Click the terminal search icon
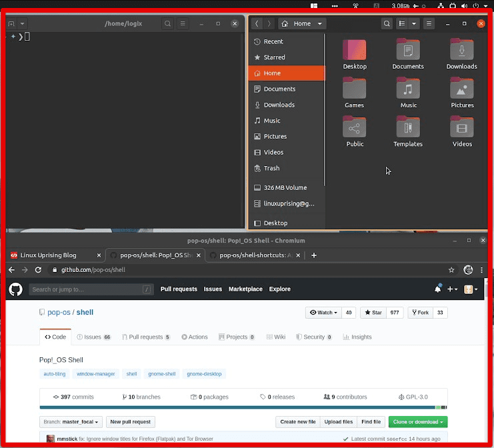Screen dimensions: 494x448 point(167,23)
